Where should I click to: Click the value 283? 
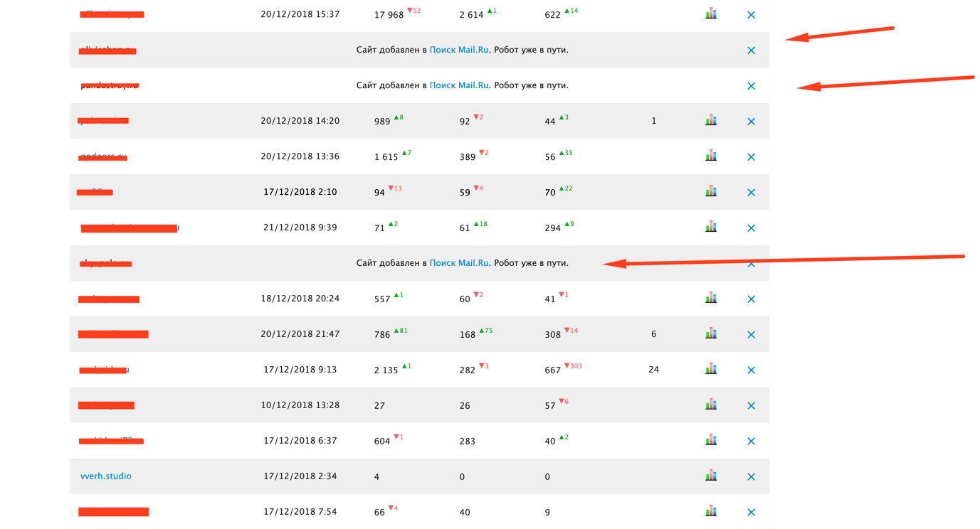point(467,442)
